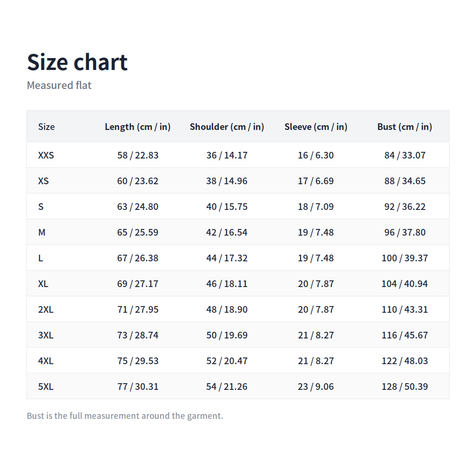The height and width of the screenshot is (476, 476).
Task: Select the Size column header
Action: coord(47,127)
